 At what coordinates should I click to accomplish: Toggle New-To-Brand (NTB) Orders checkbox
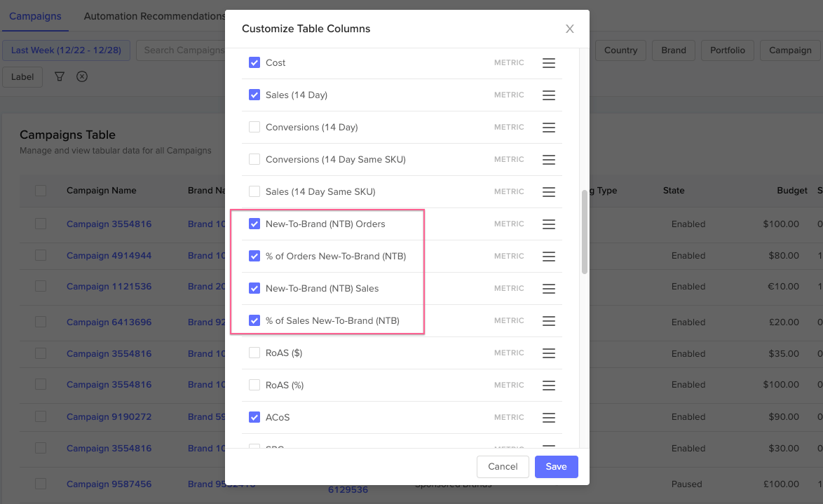click(254, 224)
